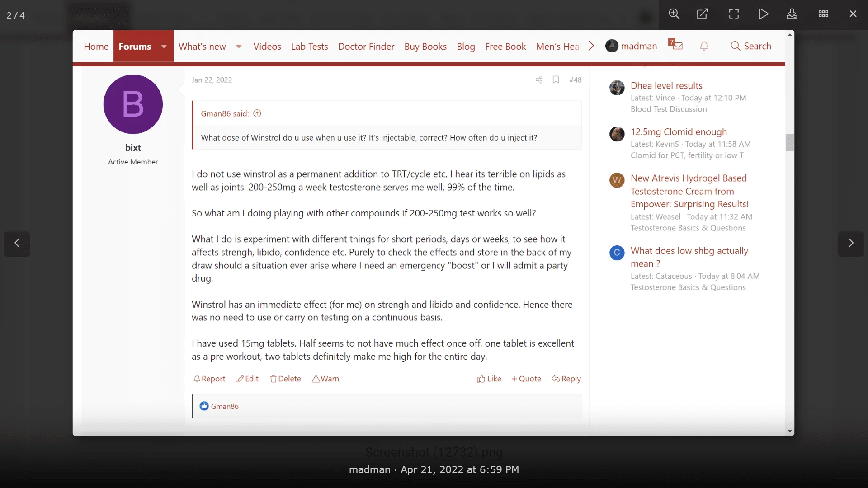Open 12.5mg Clomid enough thread
Screen dimensions: 868x488
pyautogui.click(x=679, y=132)
